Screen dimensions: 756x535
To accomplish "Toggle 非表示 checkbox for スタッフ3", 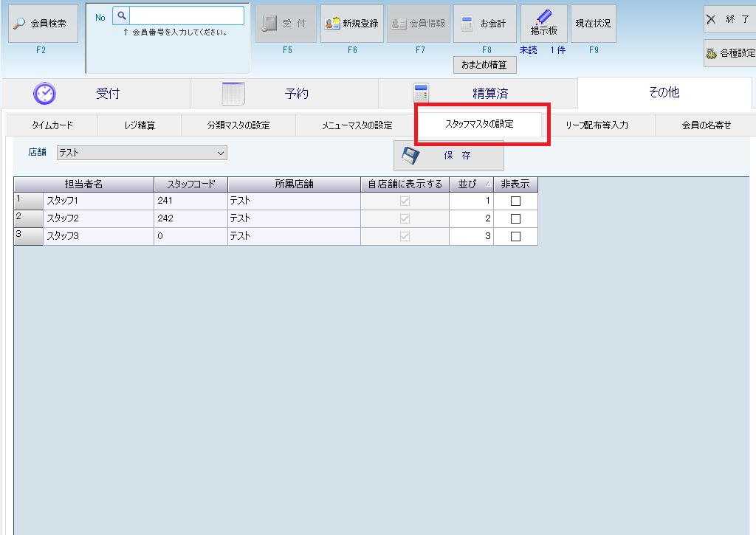I will coord(515,236).
